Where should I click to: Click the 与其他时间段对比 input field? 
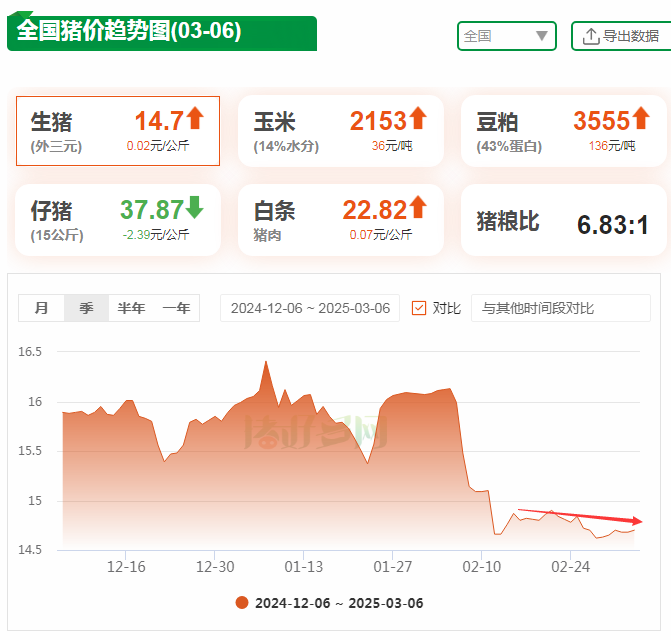point(561,308)
